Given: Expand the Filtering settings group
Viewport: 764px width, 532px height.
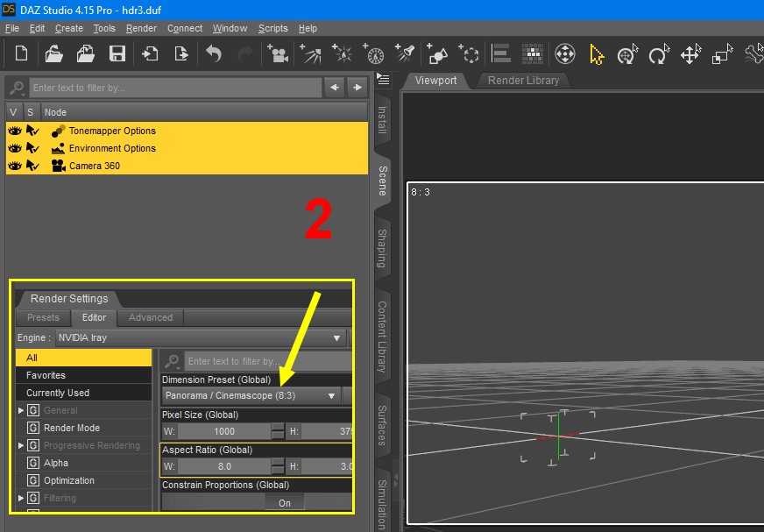Looking at the screenshot, I should (21, 499).
